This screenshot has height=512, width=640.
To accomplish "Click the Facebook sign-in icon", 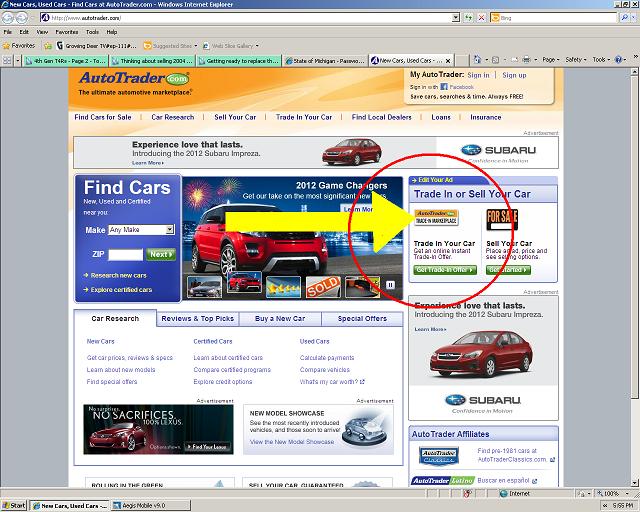I will (x=444, y=87).
